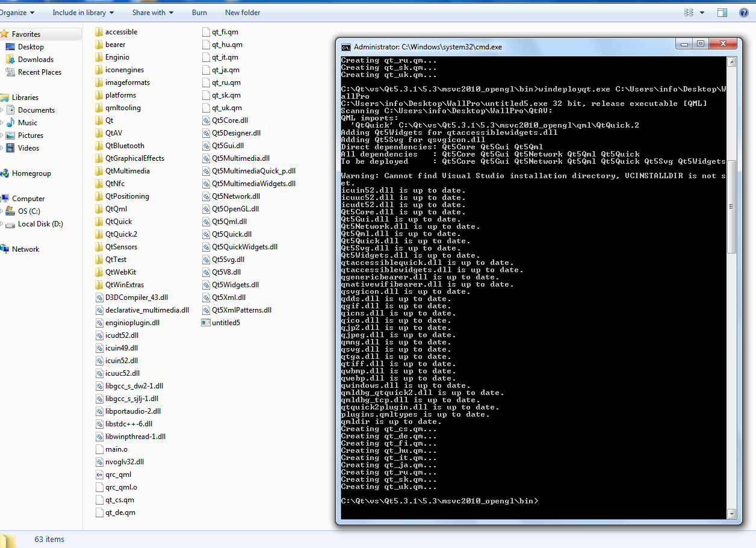Select the OS (C:) drive icon
The image size is (756, 548).
coord(10,211)
